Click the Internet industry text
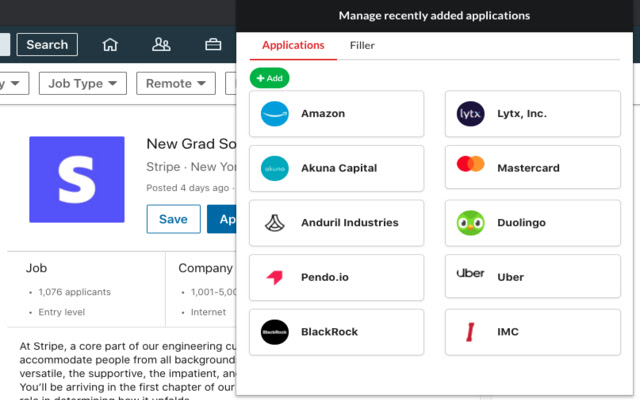 point(208,312)
